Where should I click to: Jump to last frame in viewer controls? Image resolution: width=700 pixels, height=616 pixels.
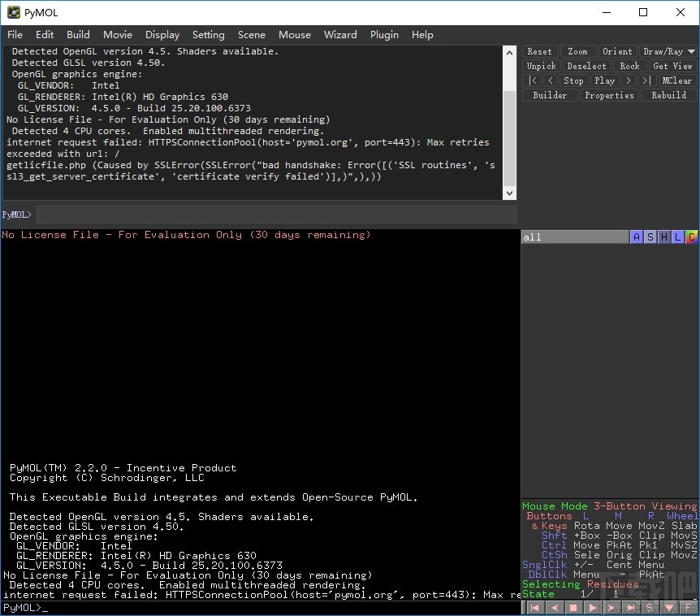(x=631, y=608)
